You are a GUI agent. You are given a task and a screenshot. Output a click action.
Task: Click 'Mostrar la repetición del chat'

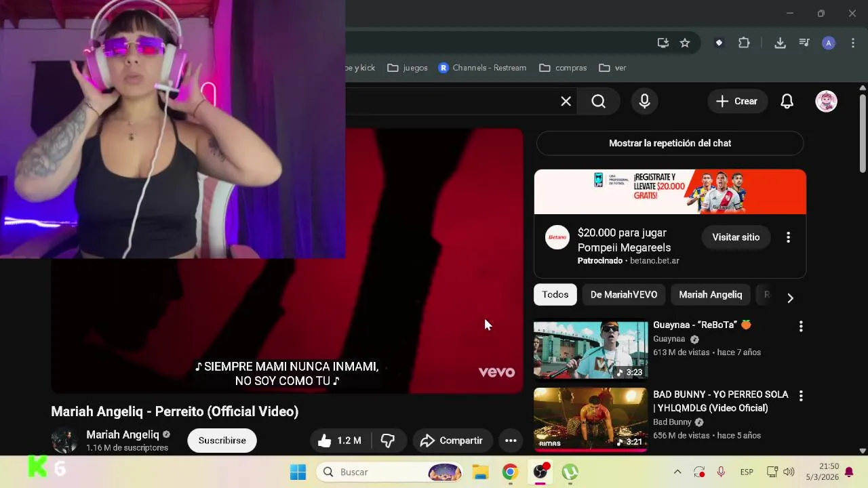pos(670,143)
